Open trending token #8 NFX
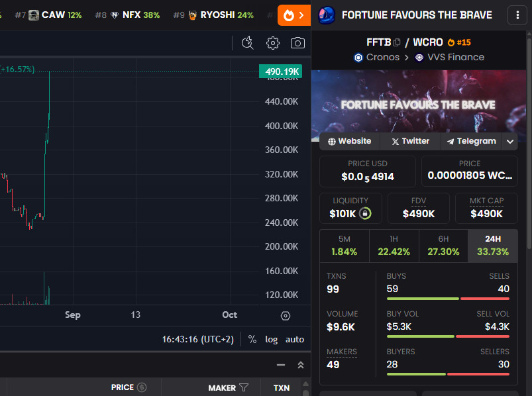532x396 pixels. pyautogui.click(x=128, y=15)
